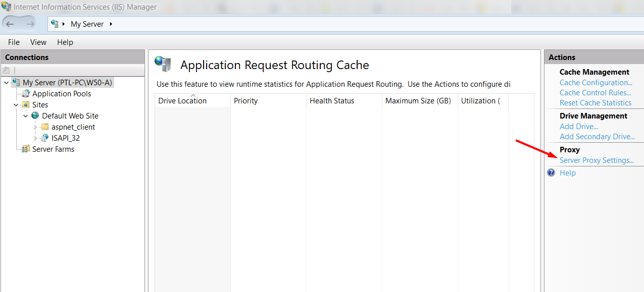
Task: Open the View menu
Action: pos(38,42)
